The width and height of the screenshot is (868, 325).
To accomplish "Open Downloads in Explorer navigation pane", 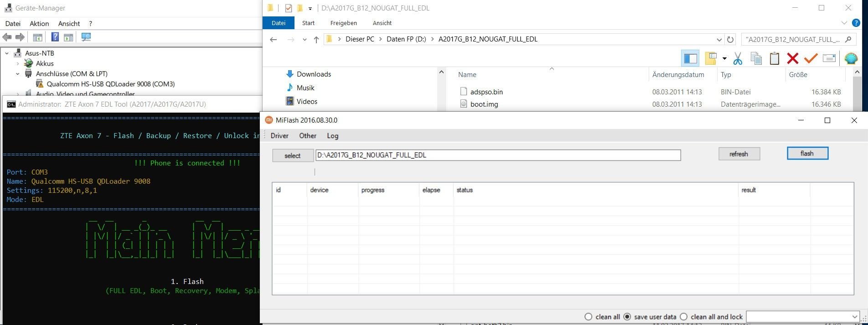I will tap(308, 74).
